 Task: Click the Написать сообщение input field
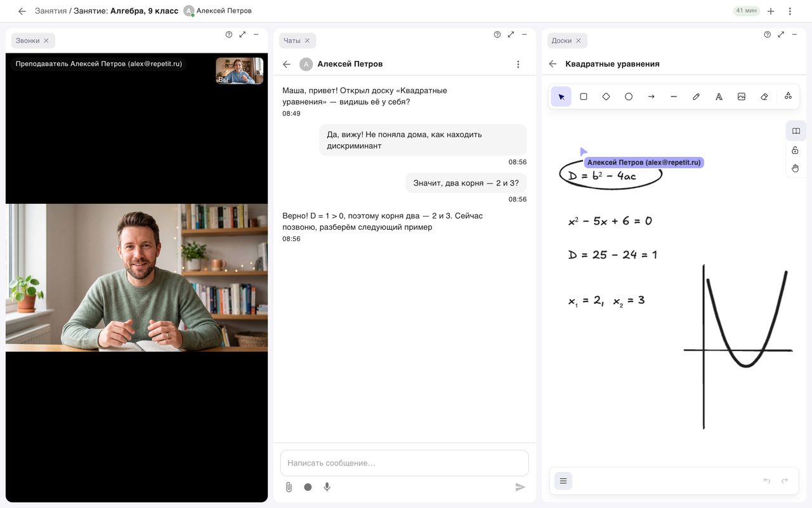click(x=405, y=463)
